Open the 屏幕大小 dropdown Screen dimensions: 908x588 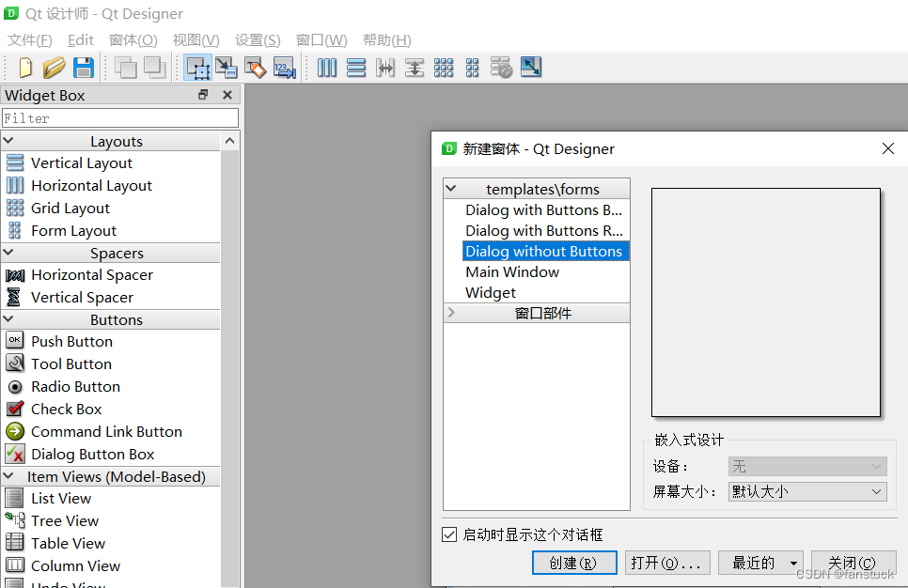tap(807, 492)
